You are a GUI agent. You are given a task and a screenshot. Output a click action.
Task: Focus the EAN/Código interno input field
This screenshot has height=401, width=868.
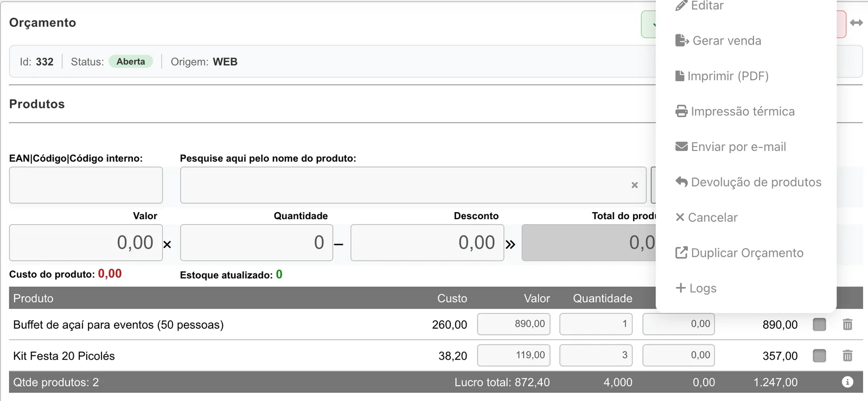coord(86,185)
